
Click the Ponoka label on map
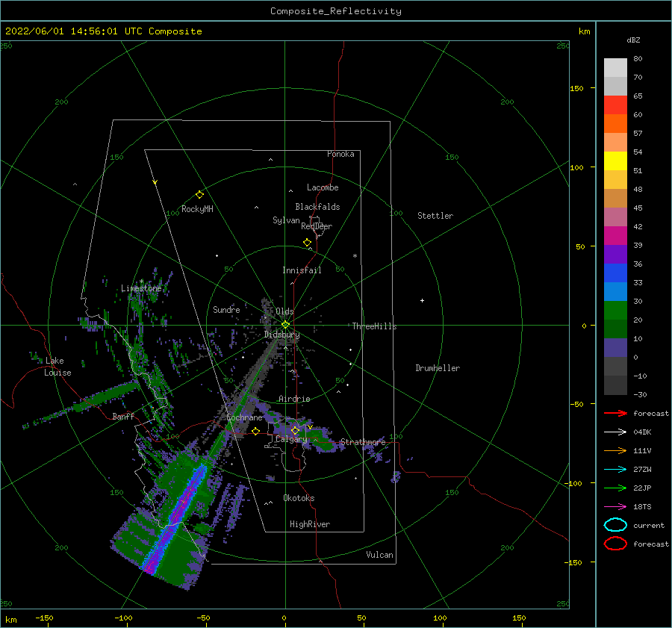coord(340,154)
